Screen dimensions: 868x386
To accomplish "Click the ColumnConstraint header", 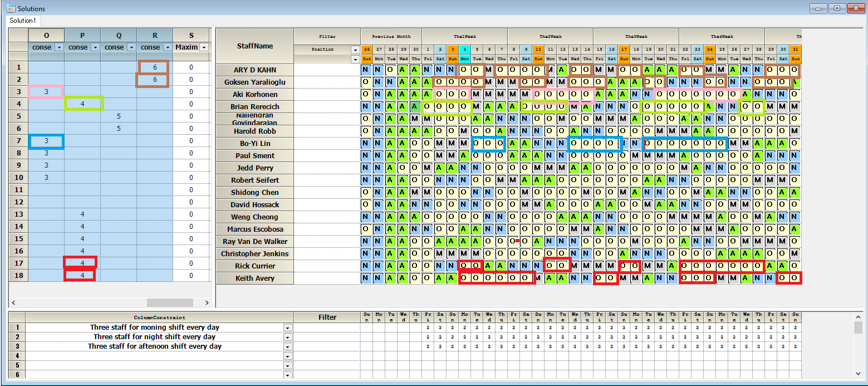I will 160,317.
